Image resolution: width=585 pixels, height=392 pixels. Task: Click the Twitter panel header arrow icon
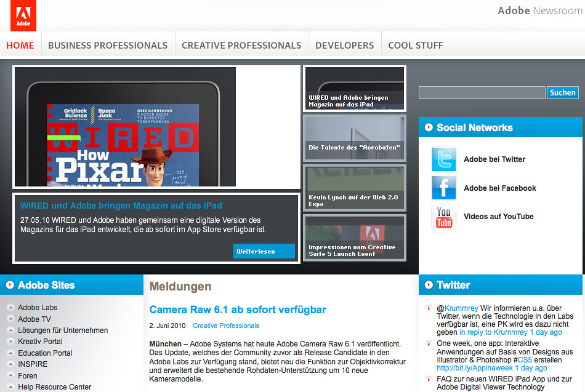[x=429, y=285]
